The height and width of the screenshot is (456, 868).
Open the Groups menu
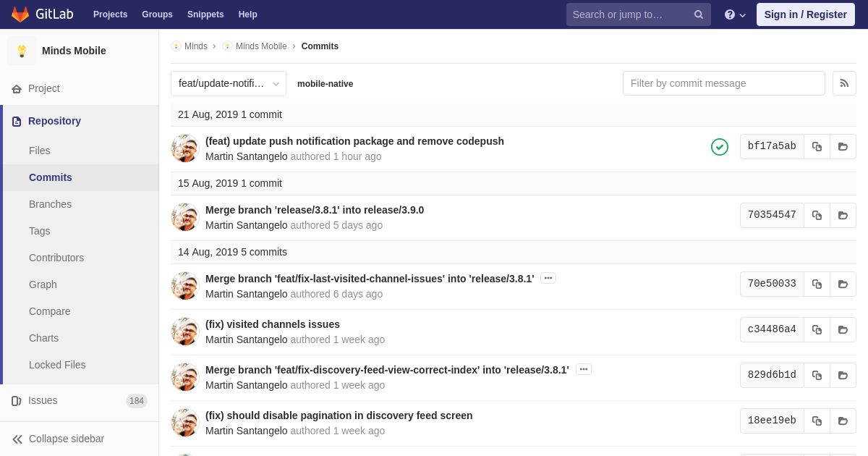point(157,14)
